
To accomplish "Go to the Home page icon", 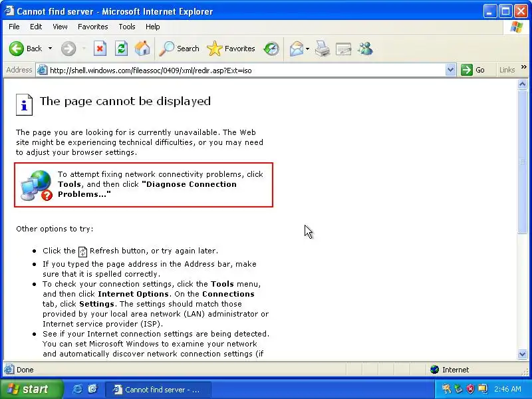I will [x=142, y=49].
